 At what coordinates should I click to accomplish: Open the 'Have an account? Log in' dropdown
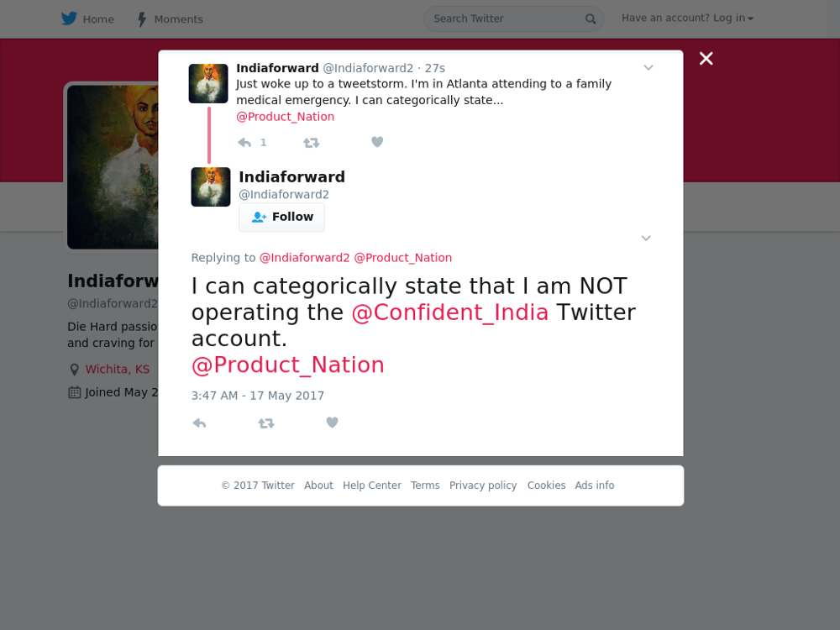coord(687,18)
